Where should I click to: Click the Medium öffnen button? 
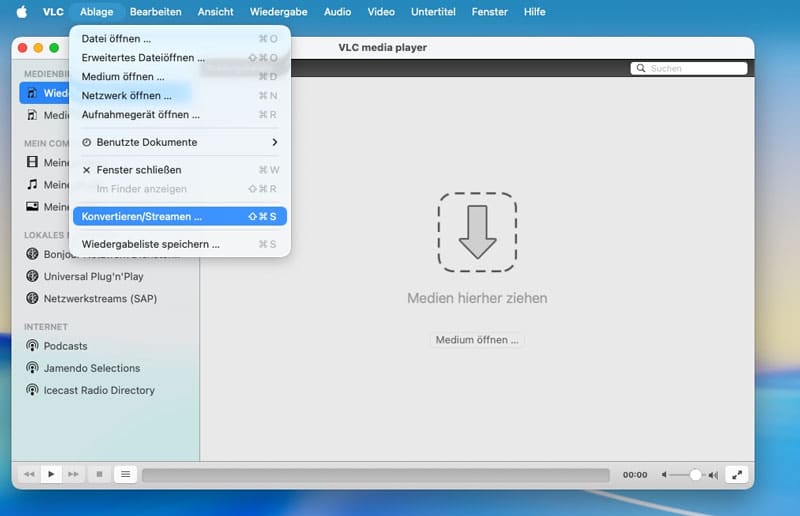477,340
